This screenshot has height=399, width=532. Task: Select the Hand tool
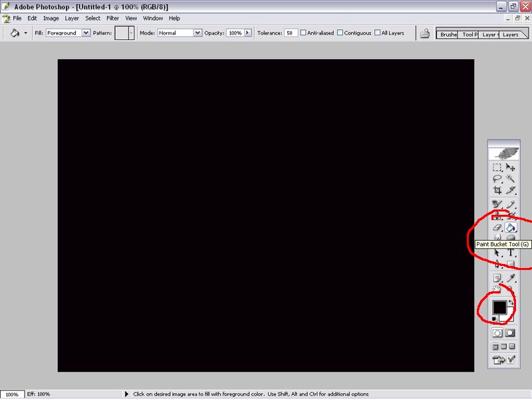tap(497, 289)
